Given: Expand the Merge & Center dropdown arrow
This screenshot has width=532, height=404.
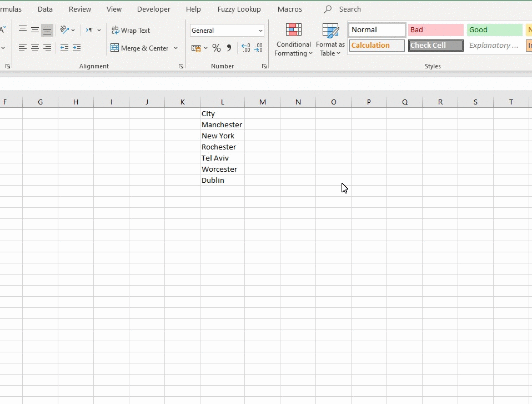Looking at the screenshot, I should pos(176,48).
